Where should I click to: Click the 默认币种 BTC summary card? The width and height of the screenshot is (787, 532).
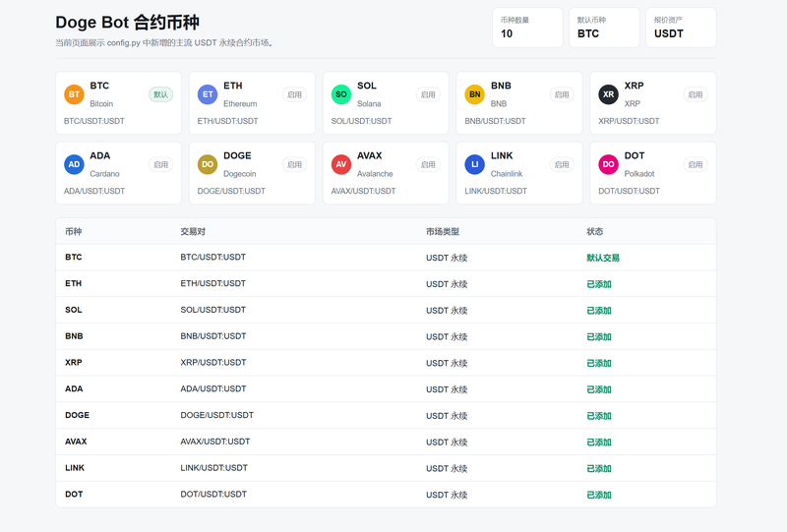[x=604, y=28]
